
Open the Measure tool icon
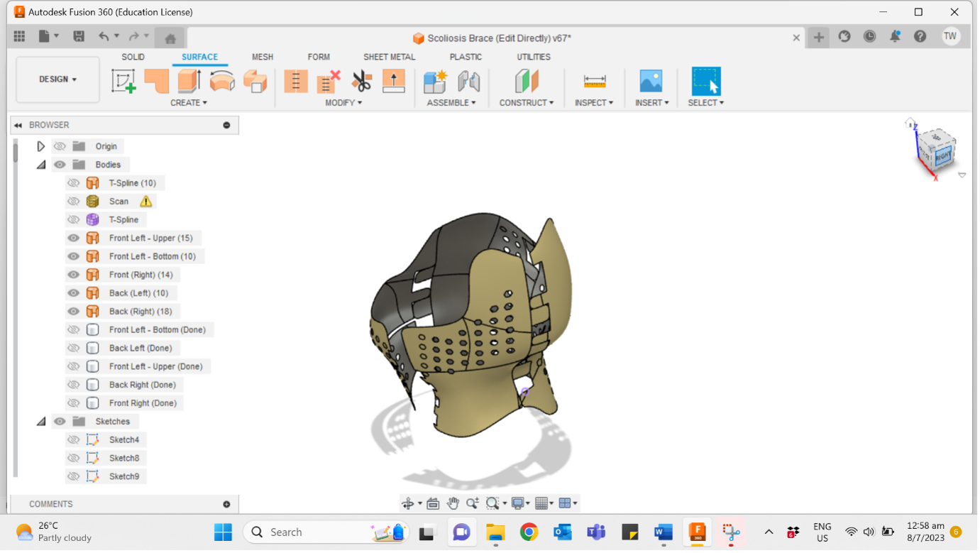[x=595, y=81]
